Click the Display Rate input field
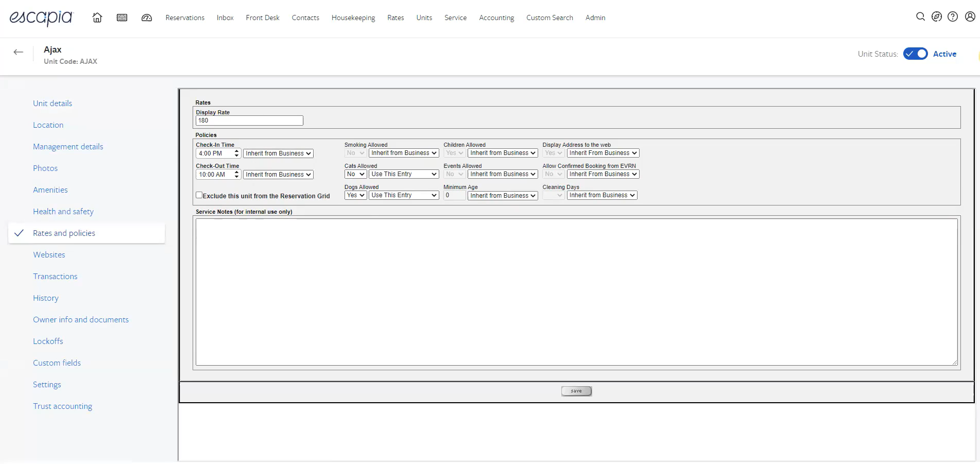Viewport: 980px width, 464px height. [249, 121]
